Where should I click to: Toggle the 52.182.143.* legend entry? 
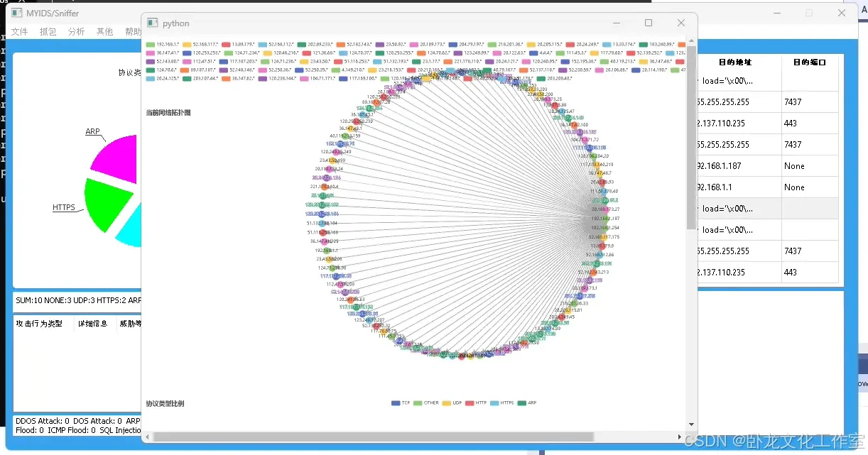354,44
